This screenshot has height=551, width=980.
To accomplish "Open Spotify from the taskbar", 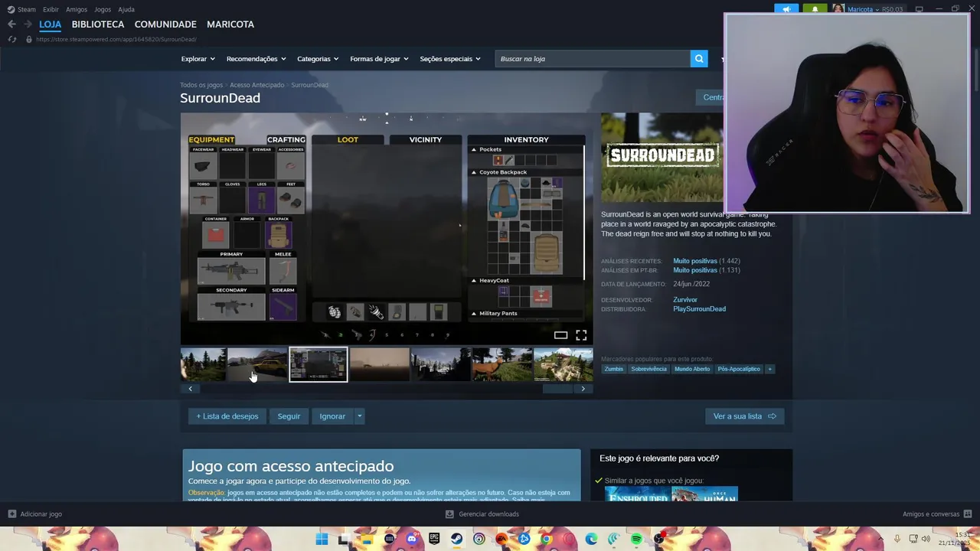I will tap(636, 540).
